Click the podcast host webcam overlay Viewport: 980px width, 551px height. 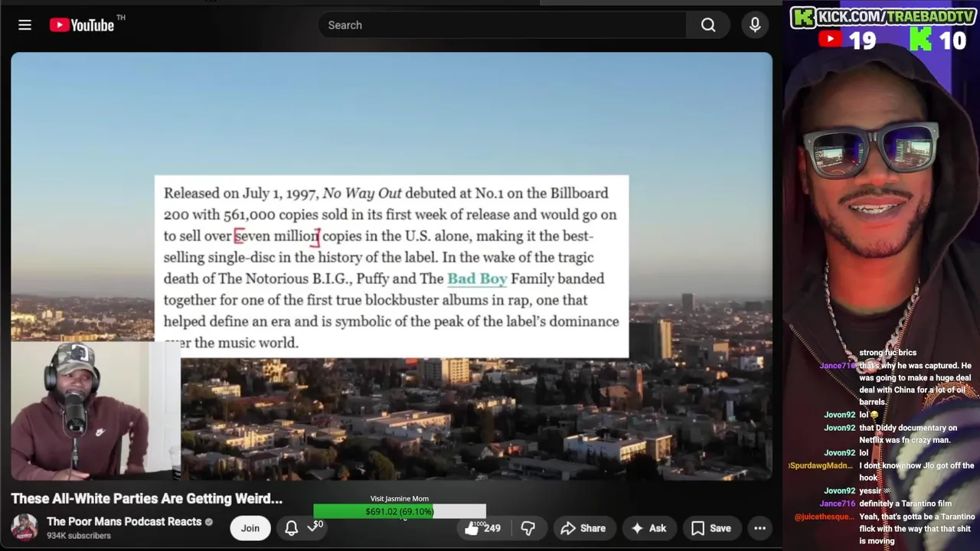[96, 409]
